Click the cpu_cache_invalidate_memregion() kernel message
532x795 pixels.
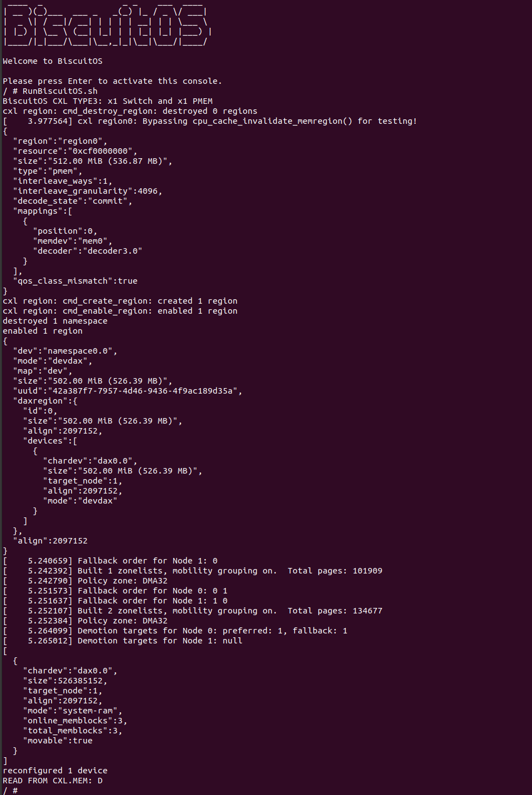click(x=272, y=121)
